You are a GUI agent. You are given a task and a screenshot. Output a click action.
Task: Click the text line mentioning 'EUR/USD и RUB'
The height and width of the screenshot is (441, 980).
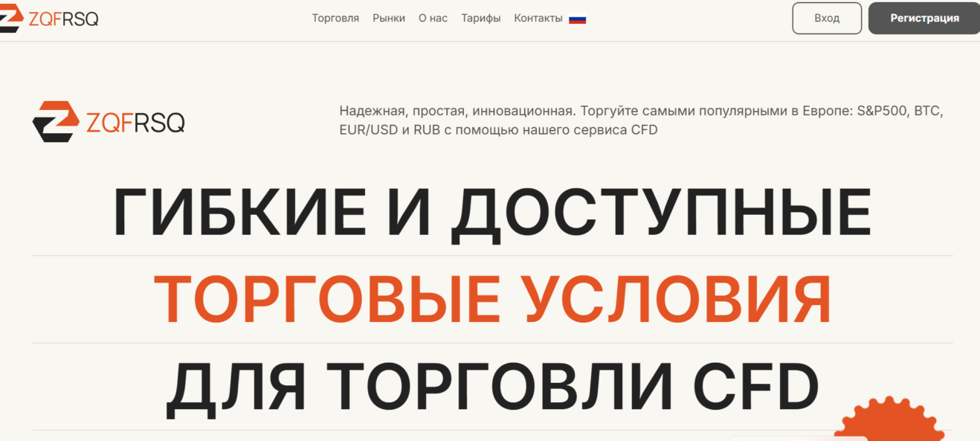click(x=498, y=130)
